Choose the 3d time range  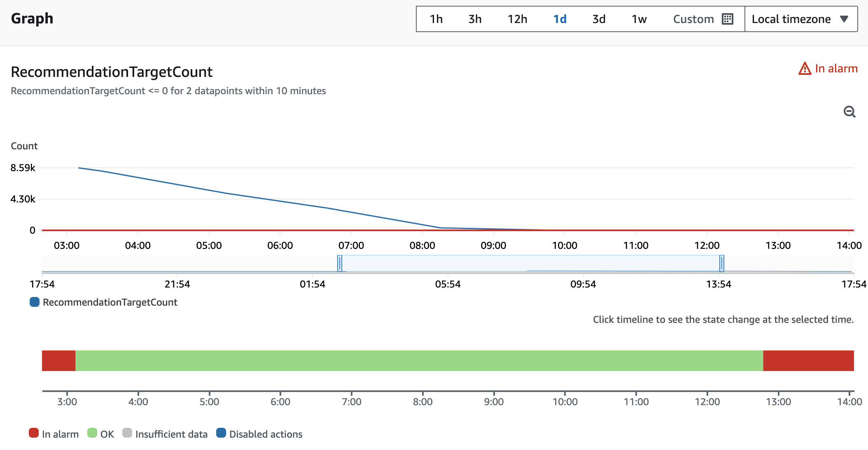coord(599,19)
